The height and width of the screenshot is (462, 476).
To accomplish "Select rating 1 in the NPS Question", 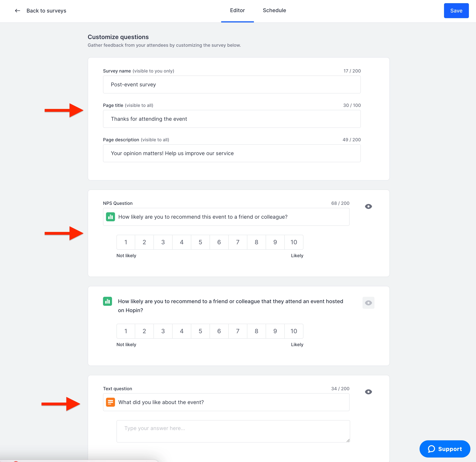I will [126, 242].
